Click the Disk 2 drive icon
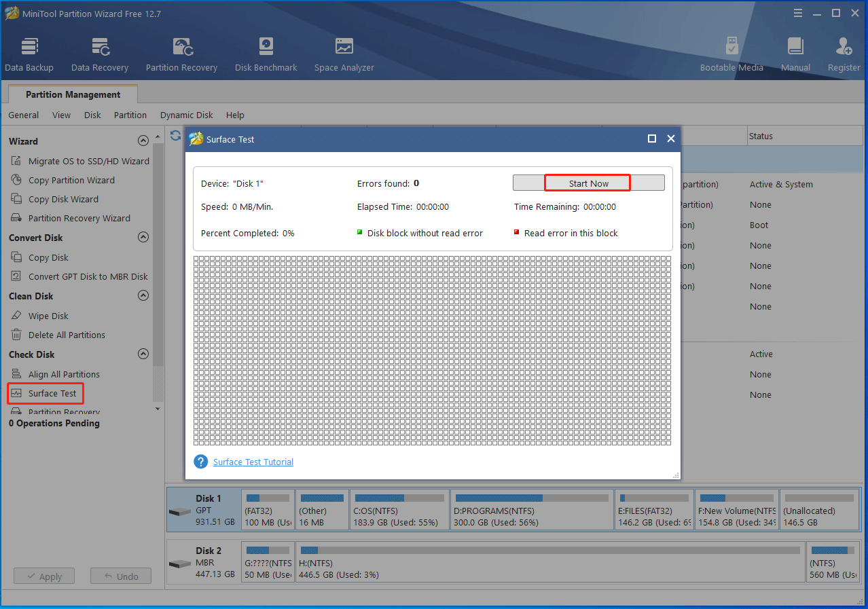Viewport: 868px width, 609px height. pyautogui.click(x=181, y=564)
